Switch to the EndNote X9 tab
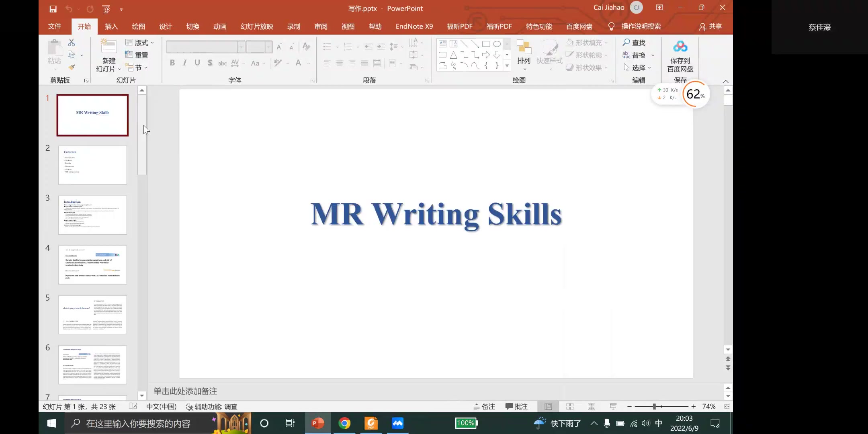This screenshot has height=434, width=868. [414, 26]
